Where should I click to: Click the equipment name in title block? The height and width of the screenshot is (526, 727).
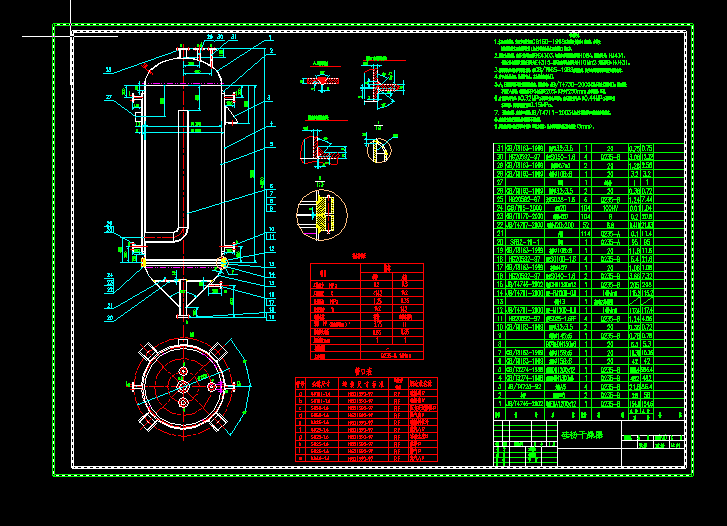click(x=582, y=435)
